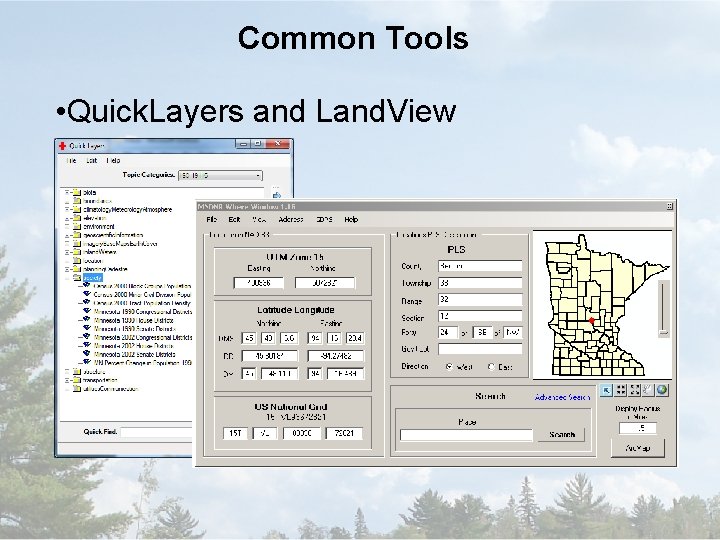This screenshot has height=540, width=720.
Task: Click layer icon for Minnesota 2002 Senate Districts
Action: (x=86, y=354)
